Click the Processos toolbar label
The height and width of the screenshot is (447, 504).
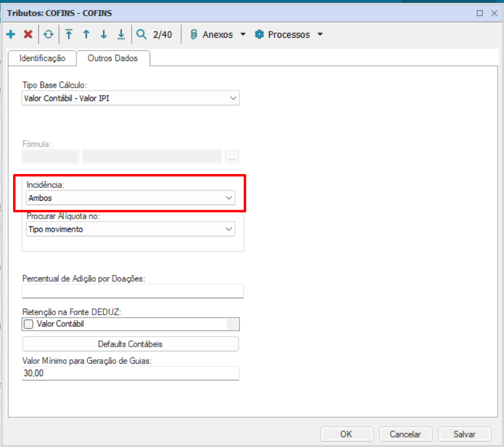tap(289, 34)
